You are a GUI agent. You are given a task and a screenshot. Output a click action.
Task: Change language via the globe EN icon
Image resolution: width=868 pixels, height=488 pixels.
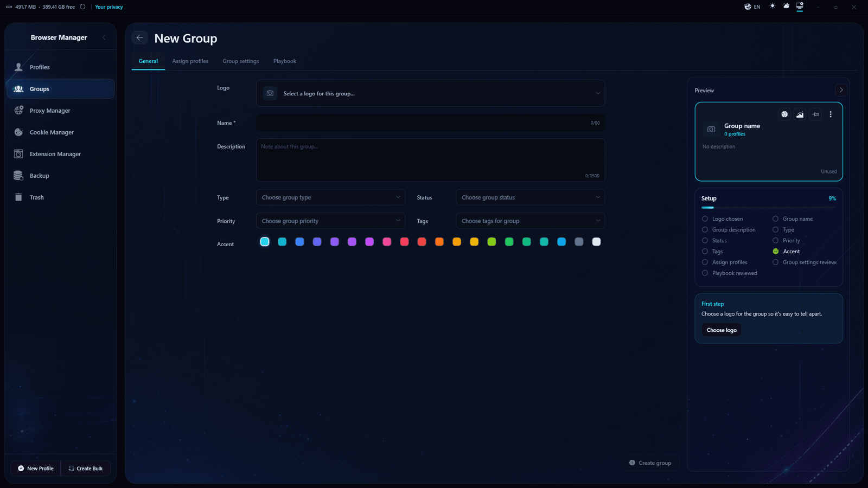(752, 7)
